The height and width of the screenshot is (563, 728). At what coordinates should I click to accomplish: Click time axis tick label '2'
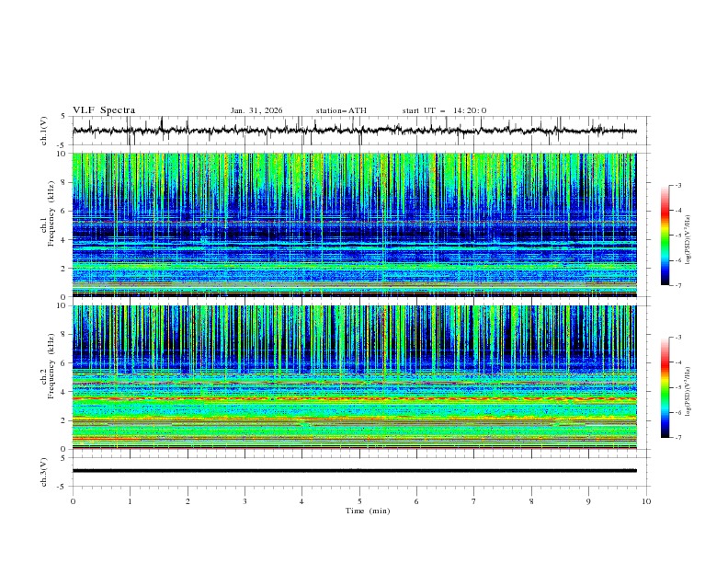[188, 501]
